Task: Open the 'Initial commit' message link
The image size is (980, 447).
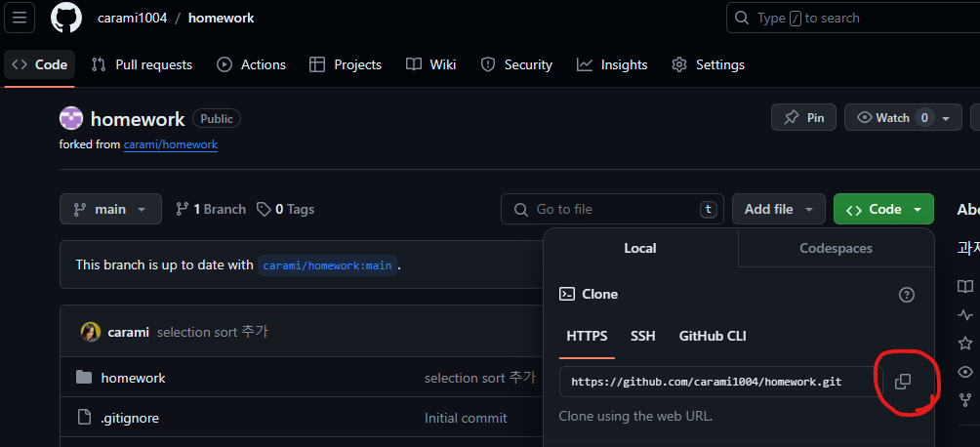Action: 466,418
